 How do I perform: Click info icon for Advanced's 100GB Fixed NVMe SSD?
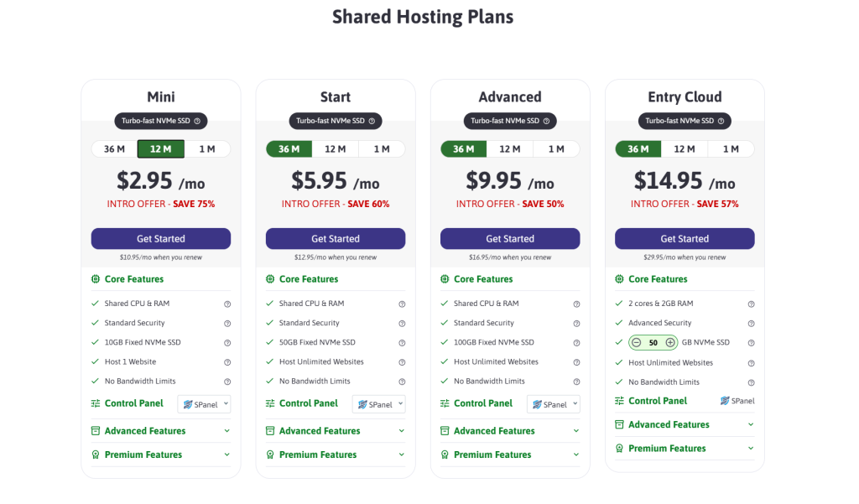pyautogui.click(x=576, y=342)
